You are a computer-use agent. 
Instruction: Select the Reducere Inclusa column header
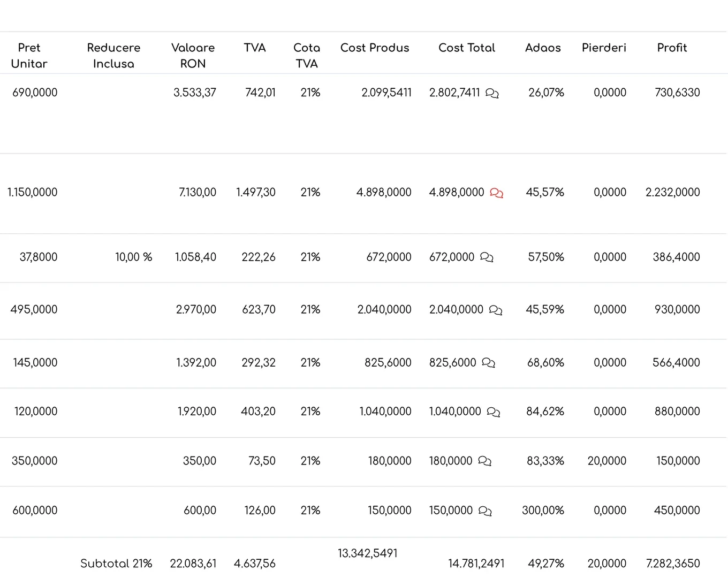[113, 56]
